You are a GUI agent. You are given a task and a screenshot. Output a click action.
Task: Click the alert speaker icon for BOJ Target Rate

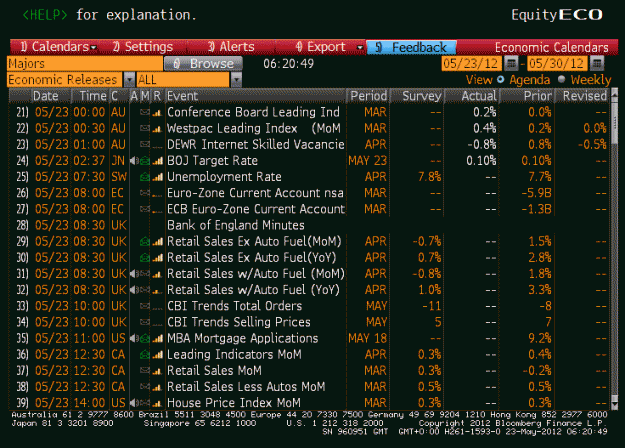click(134, 161)
